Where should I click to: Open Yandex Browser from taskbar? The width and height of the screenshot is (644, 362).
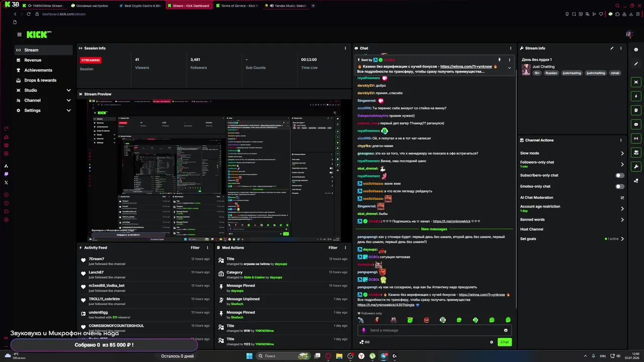point(361,356)
